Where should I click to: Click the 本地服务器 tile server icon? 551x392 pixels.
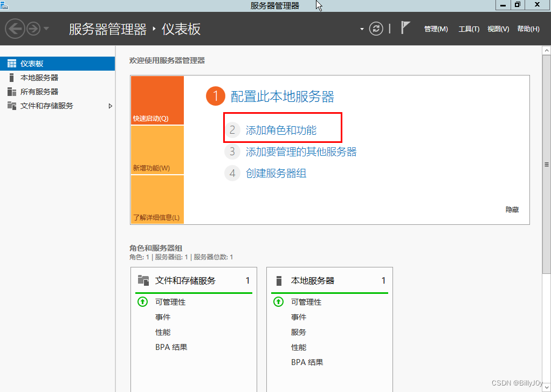(x=279, y=280)
